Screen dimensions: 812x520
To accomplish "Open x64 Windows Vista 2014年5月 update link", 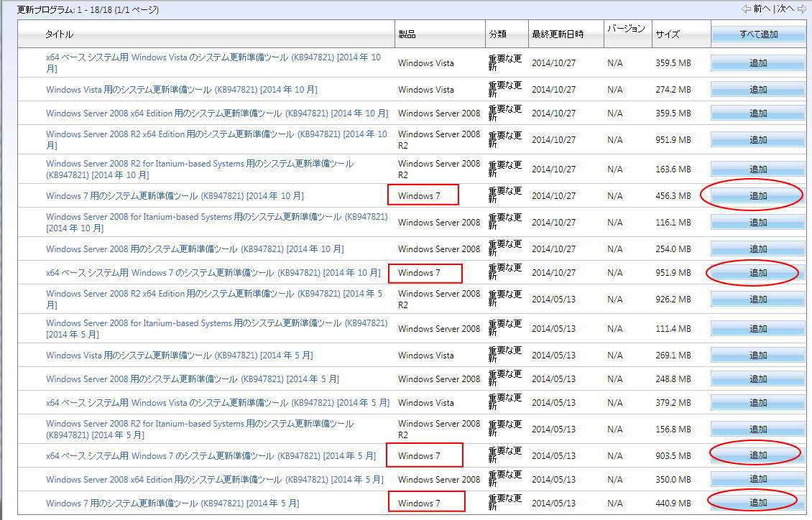I will (x=218, y=402).
